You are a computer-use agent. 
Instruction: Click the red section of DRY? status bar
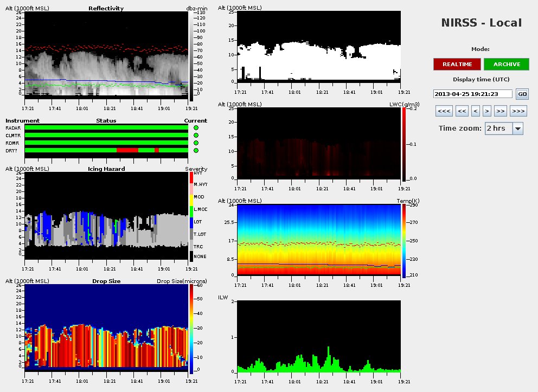[x=127, y=150]
